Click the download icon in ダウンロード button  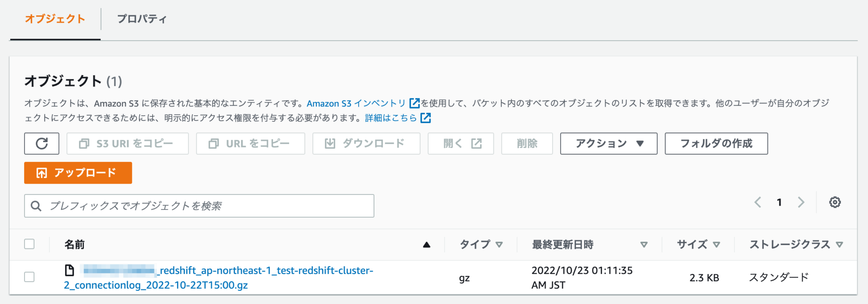[331, 143]
